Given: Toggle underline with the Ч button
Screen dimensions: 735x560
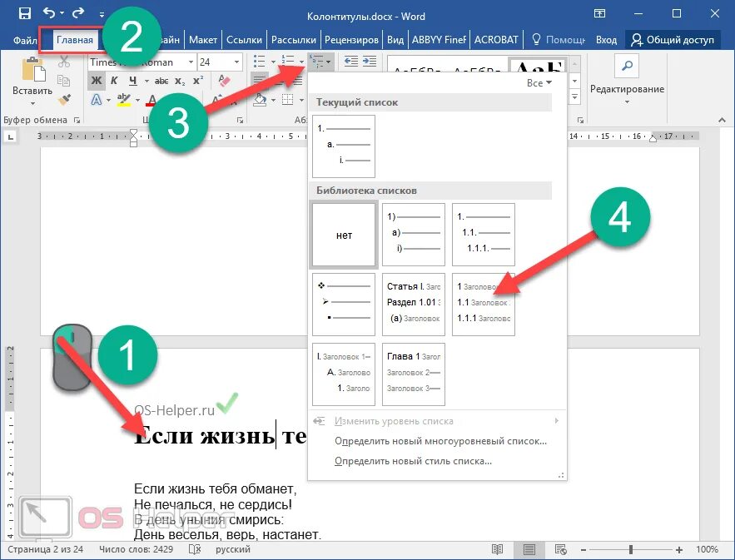Looking at the screenshot, I should (132, 81).
